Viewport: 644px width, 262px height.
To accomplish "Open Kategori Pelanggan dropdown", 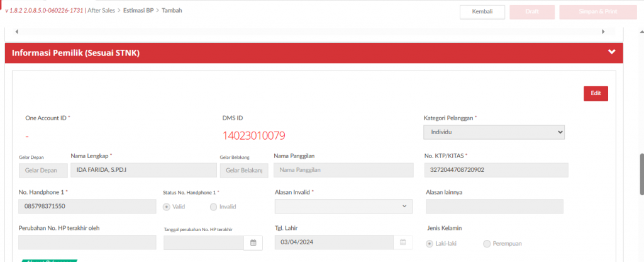I will point(494,132).
